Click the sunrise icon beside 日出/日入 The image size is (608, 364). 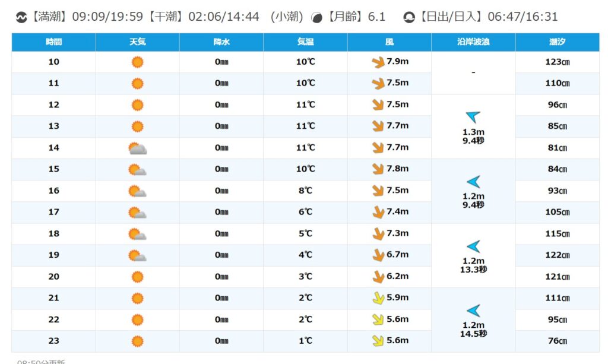tap(409, 17)
